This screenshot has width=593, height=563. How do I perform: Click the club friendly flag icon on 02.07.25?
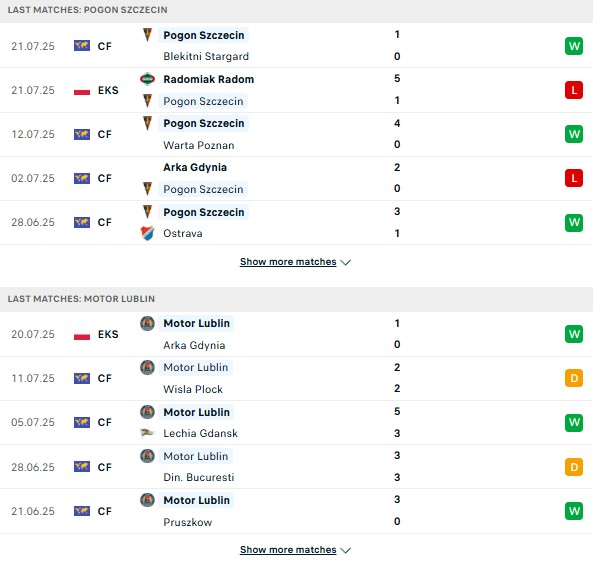pos(82,178)
